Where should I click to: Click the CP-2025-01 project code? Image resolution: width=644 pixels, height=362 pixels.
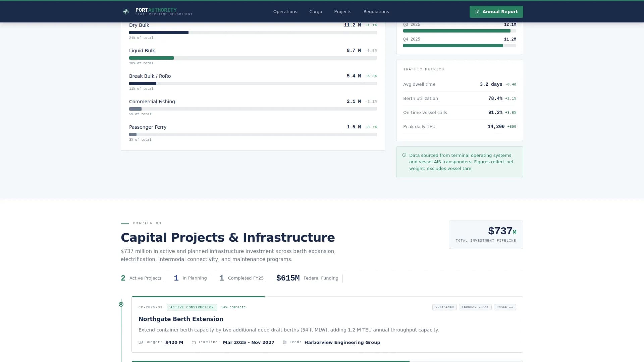coord(150,307)
